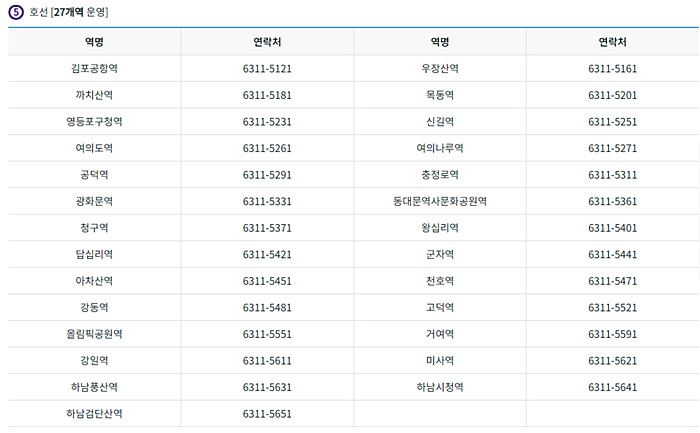Select phone number 6311-5161
The image size is (700, 433).
pos(612,69)
